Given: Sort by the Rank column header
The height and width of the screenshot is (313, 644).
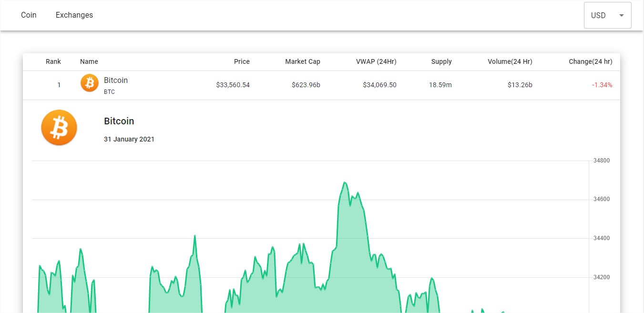Looking at the screenshot, I should [x=53, y=61].
